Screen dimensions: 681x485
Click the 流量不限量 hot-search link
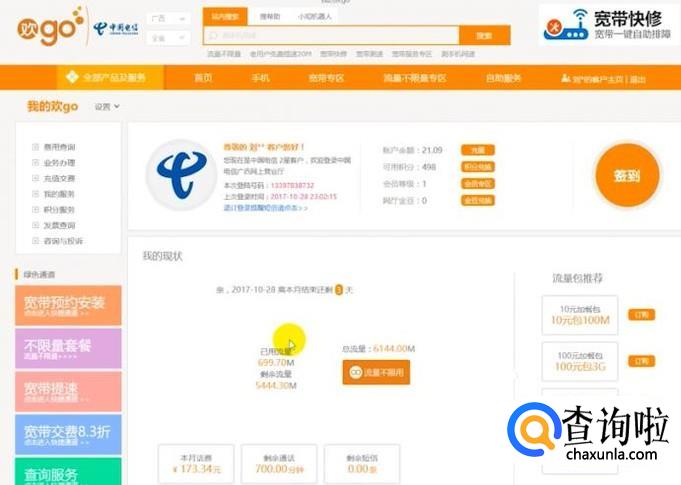224,54
